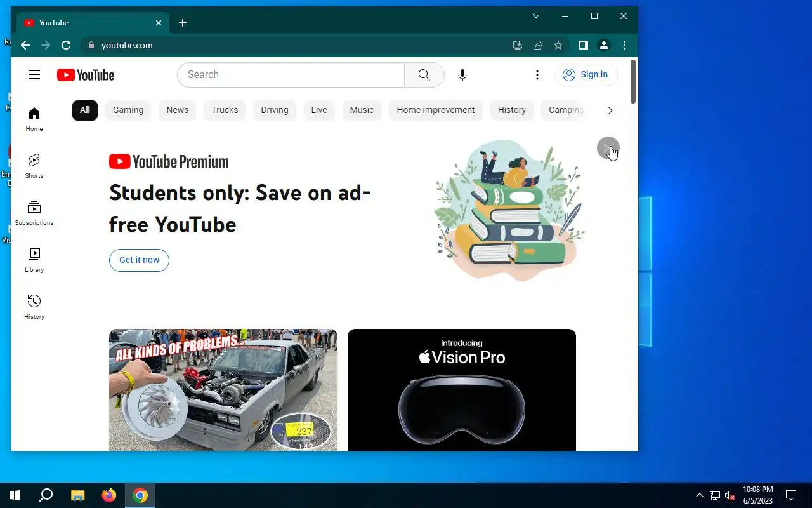Click Get it now button

pos(139,260)
